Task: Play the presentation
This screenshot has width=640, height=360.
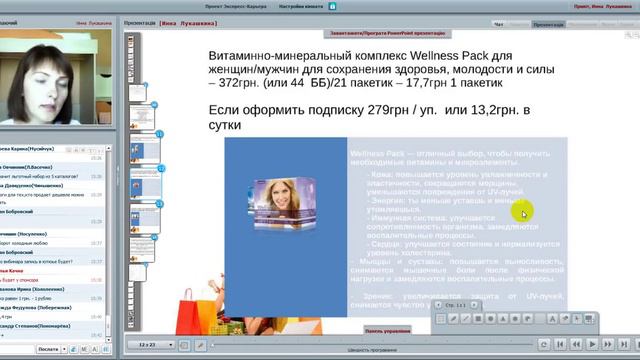Action: (x=592, y=345)
